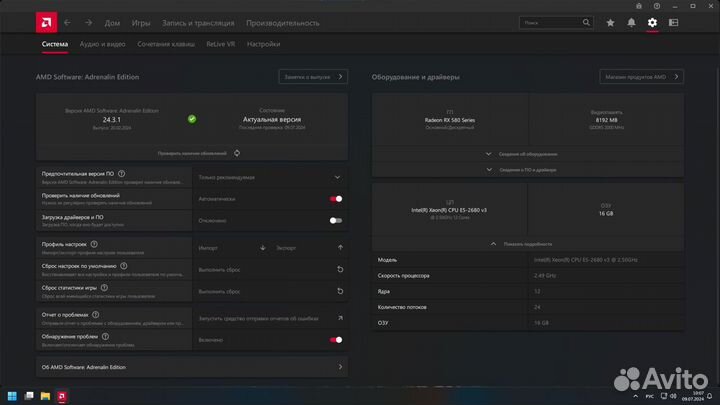
Task: Switch to Сочетания клавиш tab
Action: pos(166,44)
